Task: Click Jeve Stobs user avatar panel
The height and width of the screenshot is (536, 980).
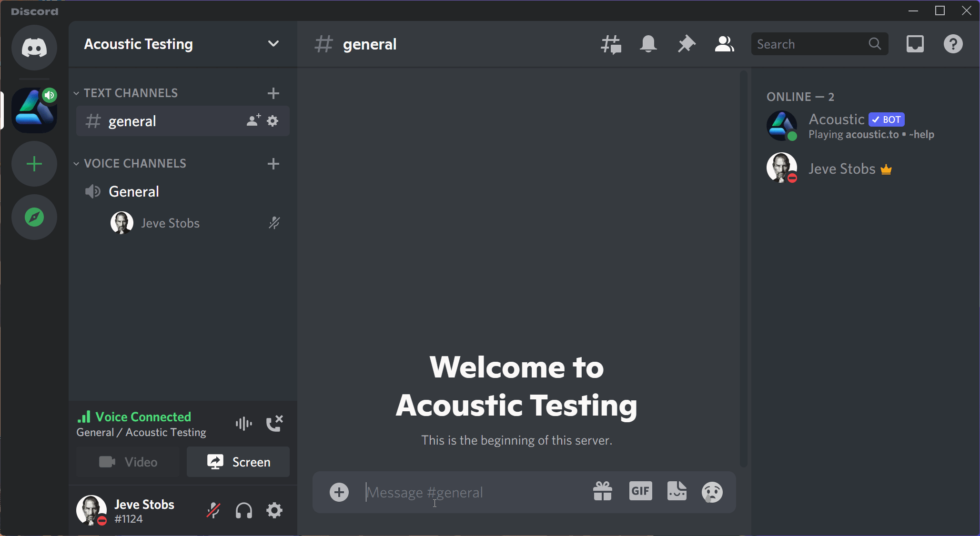Action: [x=126, y=511]
